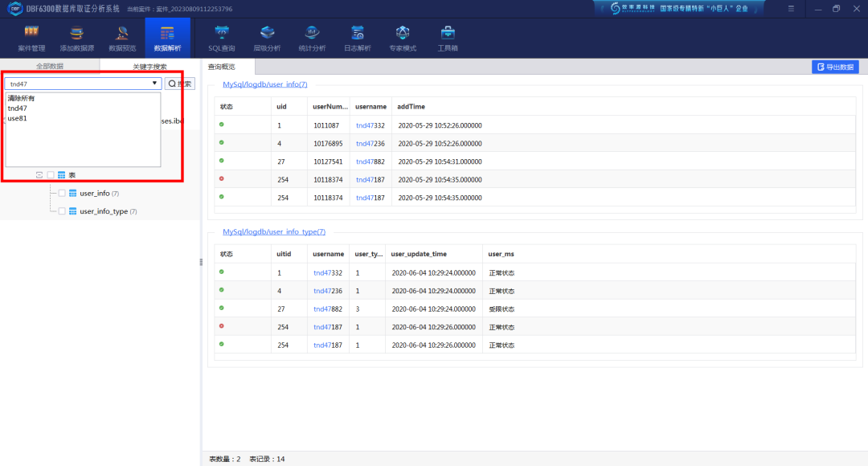Click tnd47882 username in user_info_type table
The width and height of the screenshot is (868, 466).
click(328, 309)
